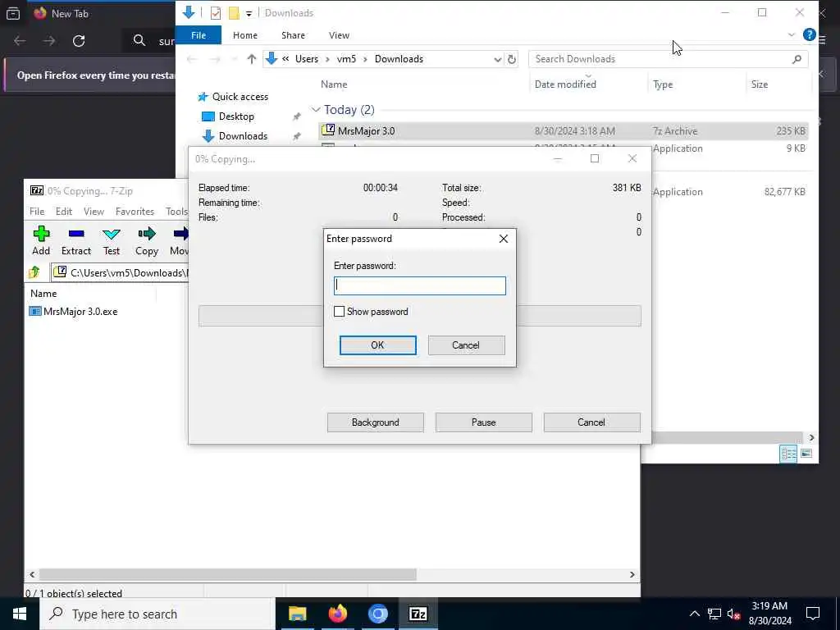Sort by Type column header

[x=663, y=84]
